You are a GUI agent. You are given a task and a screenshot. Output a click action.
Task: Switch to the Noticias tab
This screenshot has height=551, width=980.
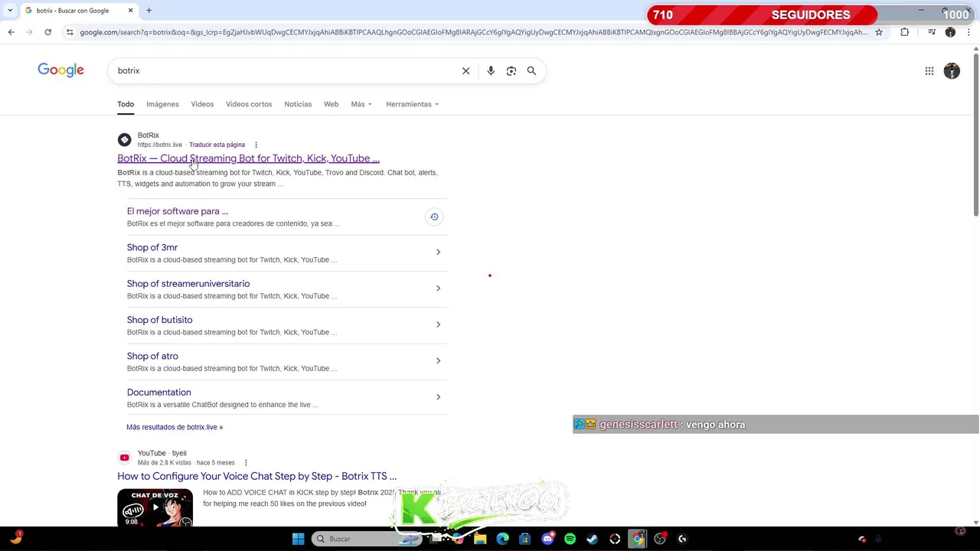click(x=298, y=104)
